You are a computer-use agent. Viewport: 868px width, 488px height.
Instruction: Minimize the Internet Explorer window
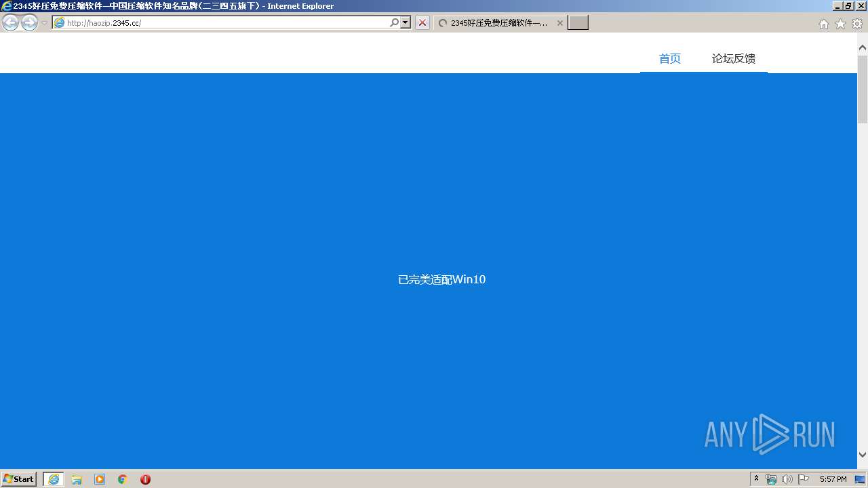click(837, 6)
